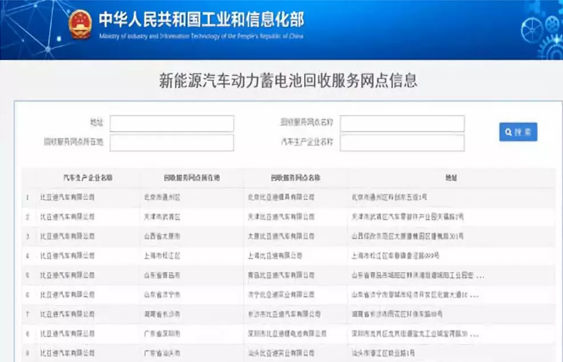Click the national emblem logo in header
The image size is (563, 362).
coord(80,24)
